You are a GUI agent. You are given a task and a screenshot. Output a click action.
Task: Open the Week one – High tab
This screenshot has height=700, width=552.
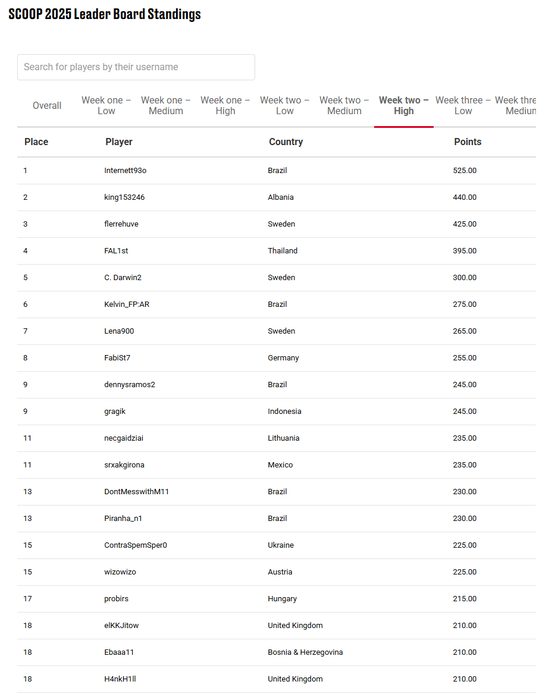coord(225,106)
